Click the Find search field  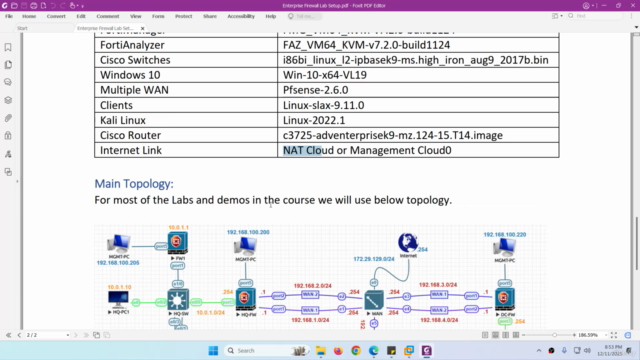click(x=595, y=16)
